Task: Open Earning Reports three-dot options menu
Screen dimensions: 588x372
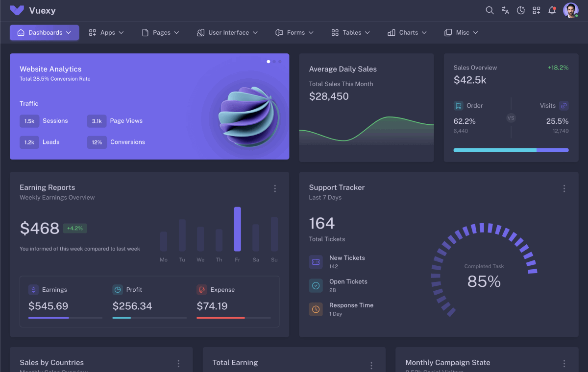Action: click(x=275, y=188)
